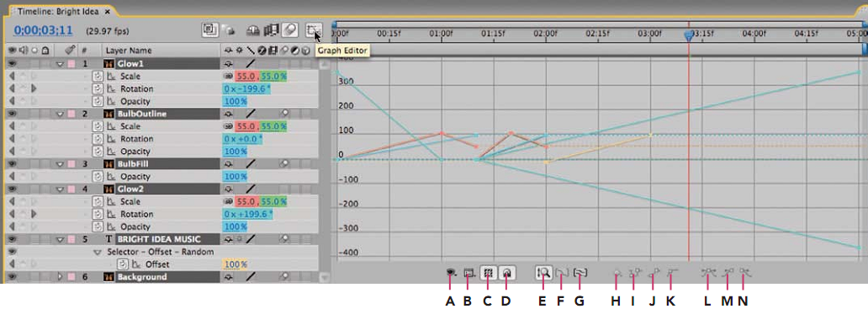The height and width of the screenshot is (309, 868).
Task: Open the Graph Editor button
Action: pos(314,30)
